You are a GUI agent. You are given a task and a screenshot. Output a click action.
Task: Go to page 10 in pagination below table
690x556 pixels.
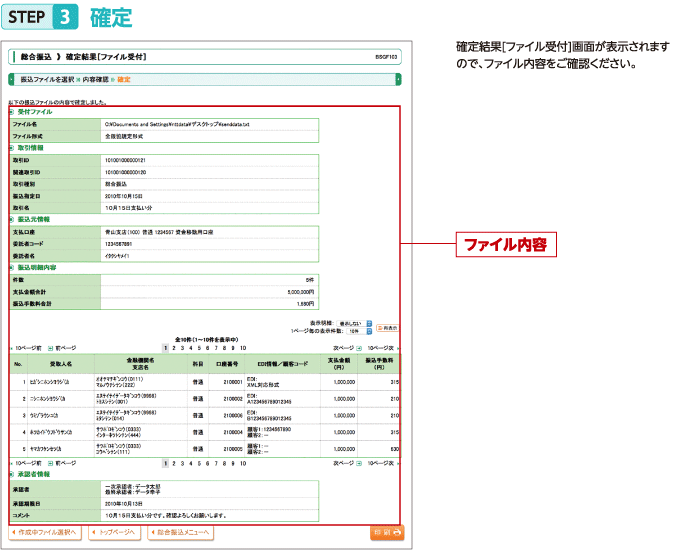click(x=243, y=464)
